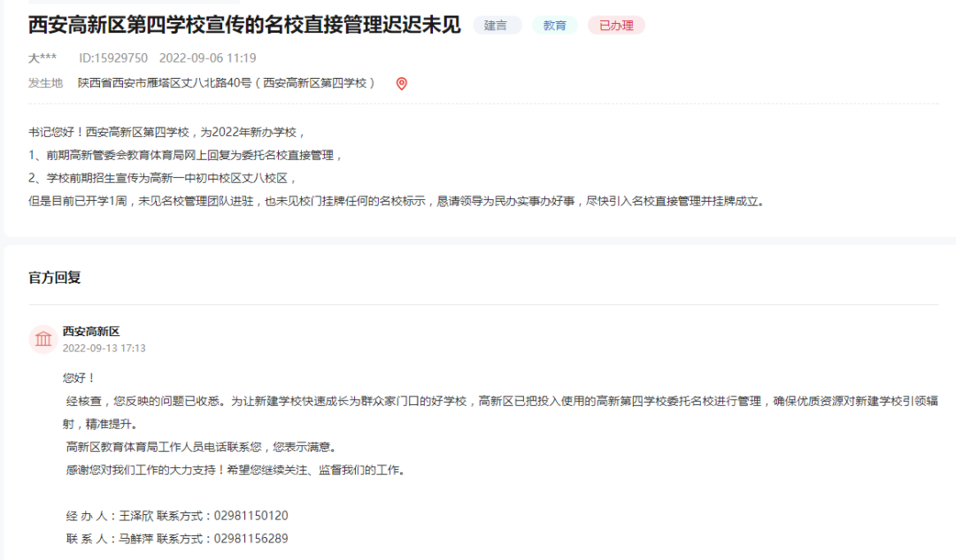Image resolution: width=956 pixels, height=560 pixels.
Task: Click the 经办人 王泽欣 contact line
Action: point(177,516)
